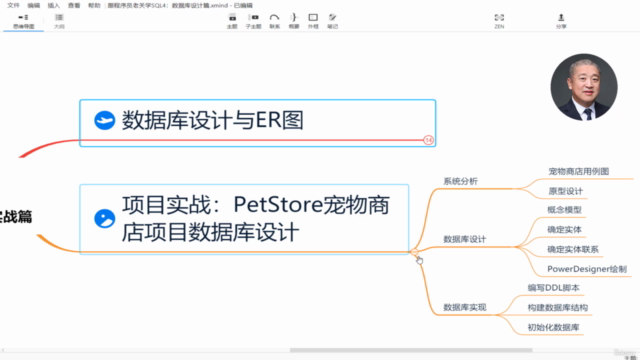640x360 pixels.
Task: Select the 宠物商店用例图 node
Action: coord(578,171)
